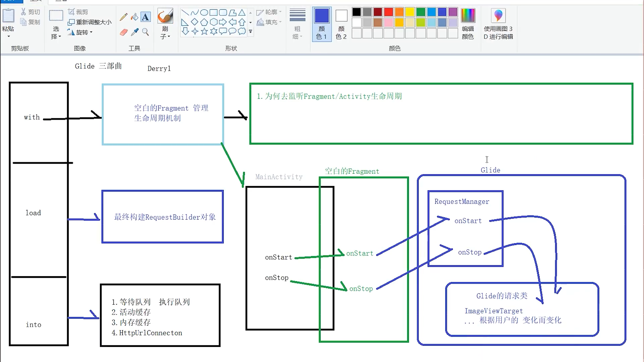Select the Pencil tool
The width and height of the screenshot is (644, 362).
point(123,17)
